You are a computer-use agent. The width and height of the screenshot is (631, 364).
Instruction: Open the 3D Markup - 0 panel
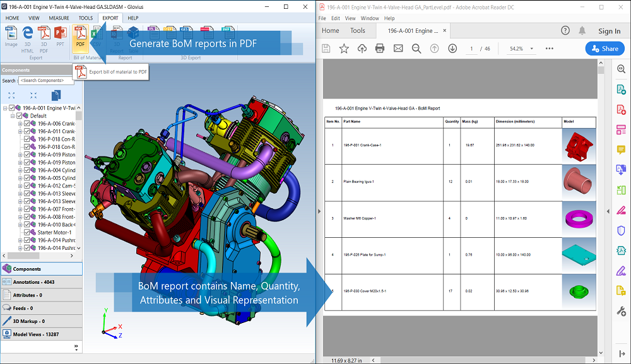click(42, 321)
